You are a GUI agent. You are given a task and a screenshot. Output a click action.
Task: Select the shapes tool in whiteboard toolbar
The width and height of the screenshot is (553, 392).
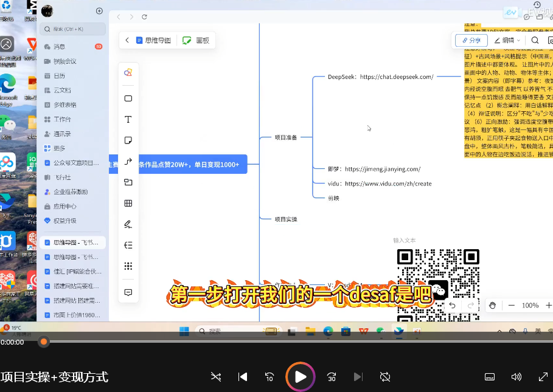pos(128,72)
